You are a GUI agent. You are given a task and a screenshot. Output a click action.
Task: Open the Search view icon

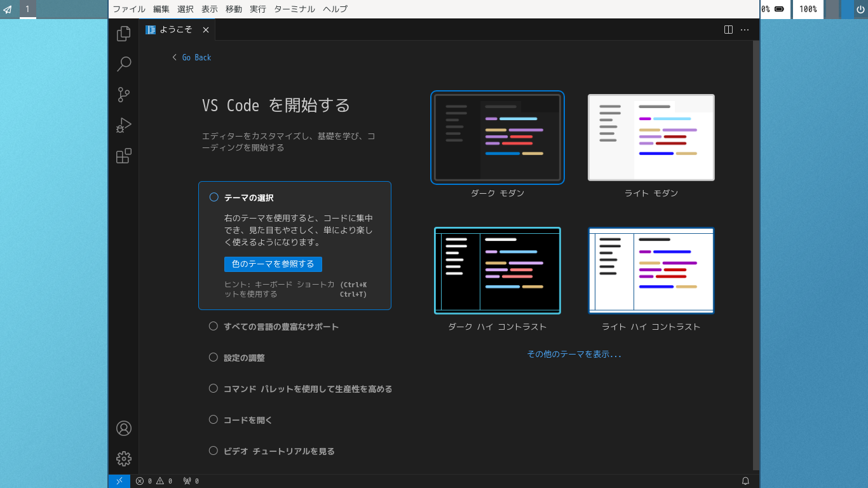(x=124, y=64)
